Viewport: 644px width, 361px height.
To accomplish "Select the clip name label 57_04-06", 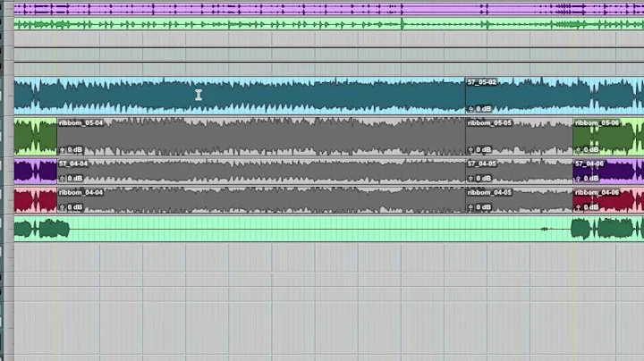I will (589, 164).
